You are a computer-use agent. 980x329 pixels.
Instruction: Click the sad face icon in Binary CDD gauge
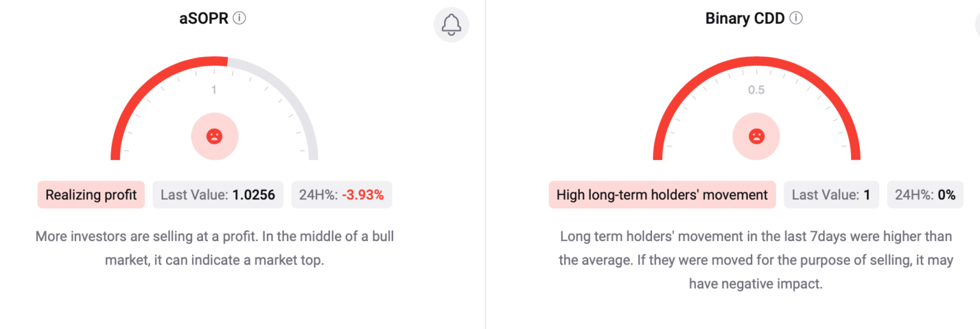(x=757, y=136)
